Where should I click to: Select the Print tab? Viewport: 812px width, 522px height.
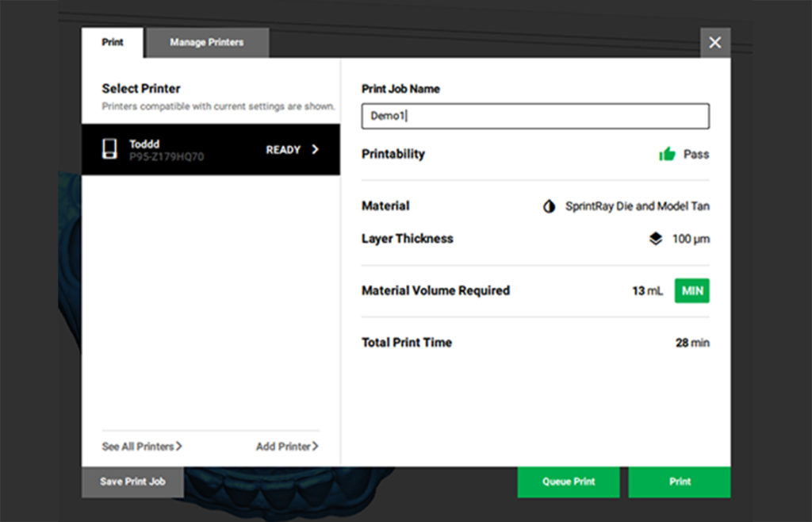(113, 43)
